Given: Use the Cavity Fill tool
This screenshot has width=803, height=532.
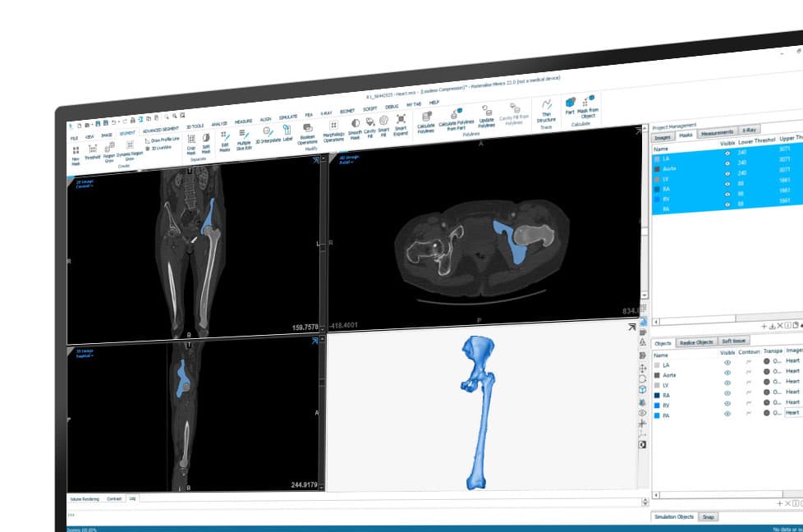Looking at the screenshot, I should (369, 127).
